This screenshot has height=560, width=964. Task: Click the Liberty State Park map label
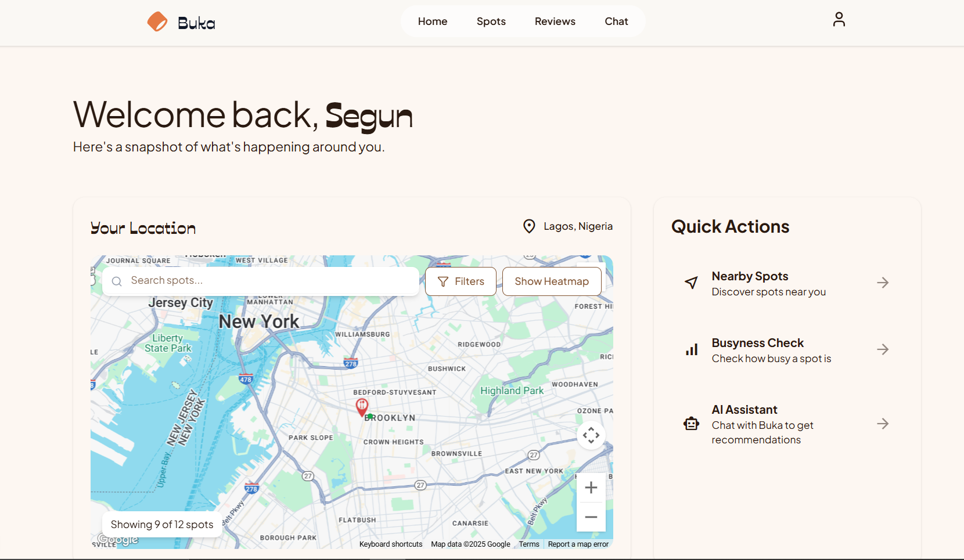click(168, 343)
